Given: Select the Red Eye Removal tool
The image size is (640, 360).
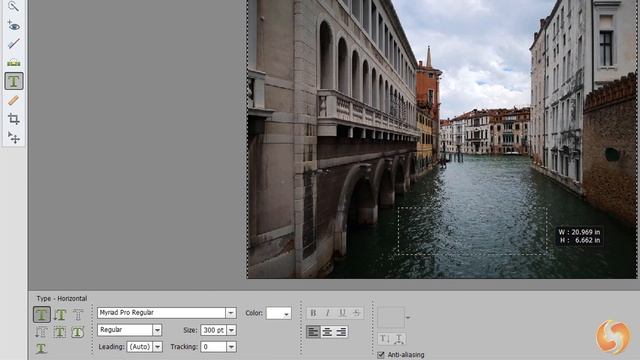Looking at the screenshot, I should tap(13, 26).
